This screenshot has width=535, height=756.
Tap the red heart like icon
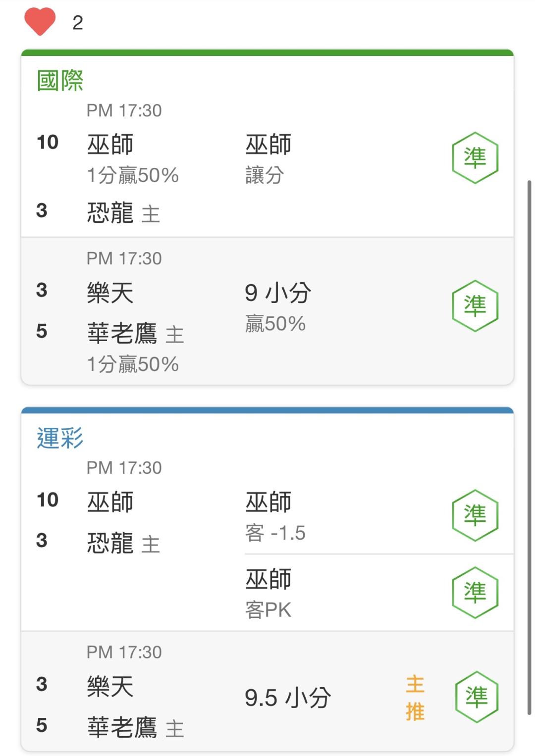coord(40,22)
